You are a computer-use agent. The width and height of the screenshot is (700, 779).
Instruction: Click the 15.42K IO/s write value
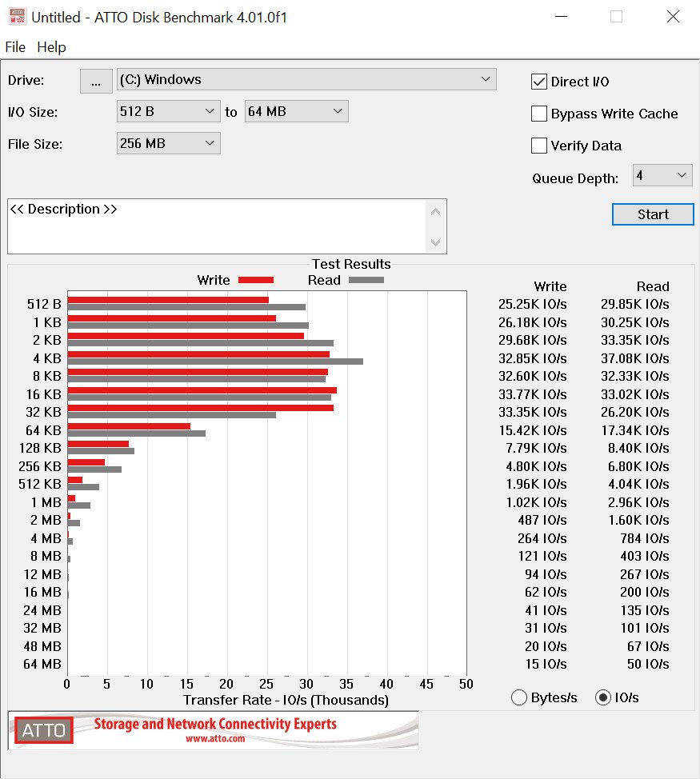(533, 430)
